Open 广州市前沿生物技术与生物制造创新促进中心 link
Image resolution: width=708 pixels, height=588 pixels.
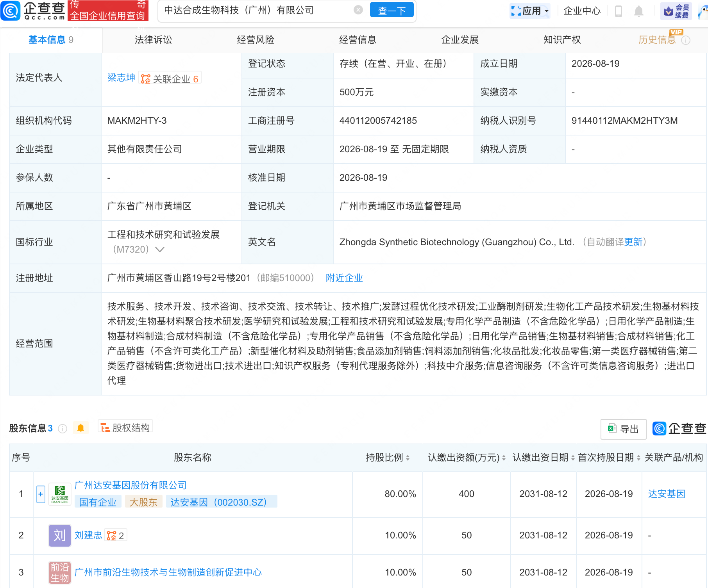[x=168, y=572]
